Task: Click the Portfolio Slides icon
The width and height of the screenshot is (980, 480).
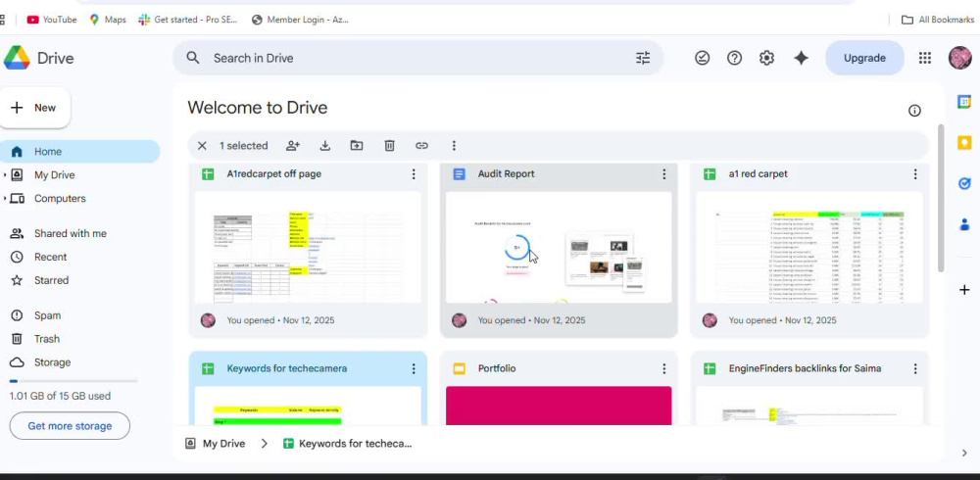Action: click(x=460, y=368)
